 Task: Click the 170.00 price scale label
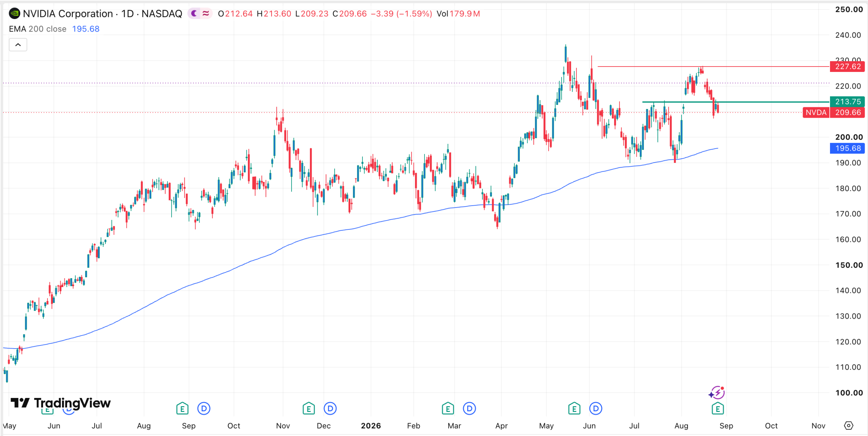[848, 214]
